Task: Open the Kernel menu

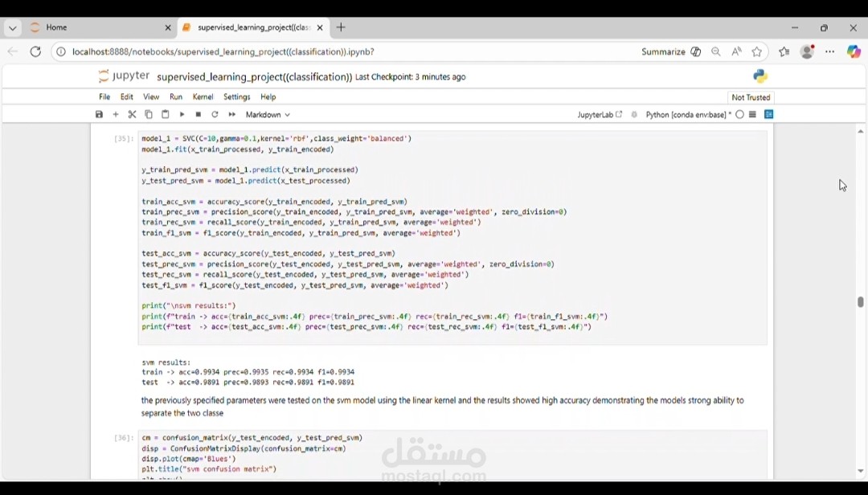Action: pos(203,97)
